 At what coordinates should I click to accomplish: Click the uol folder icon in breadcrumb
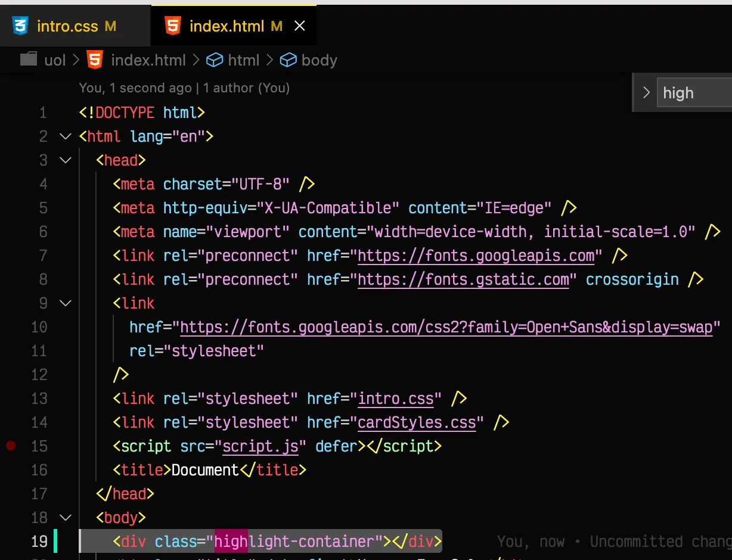pyautogui.click(x=29, y=60)
